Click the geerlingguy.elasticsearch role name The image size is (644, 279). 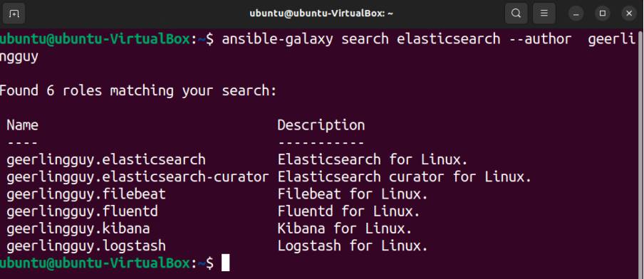(x=106, y=159)
